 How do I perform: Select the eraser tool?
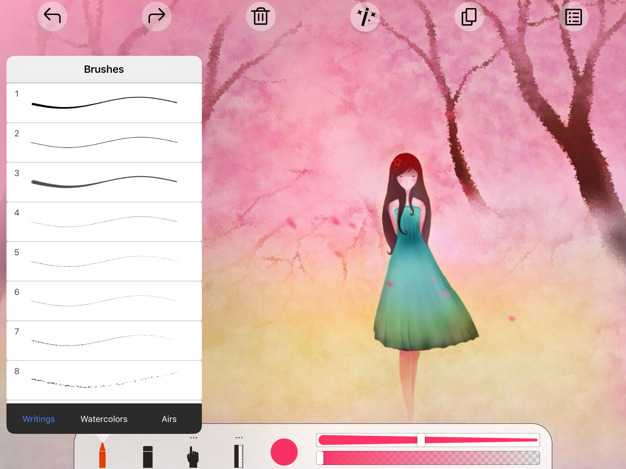click(x=148, y=455)
